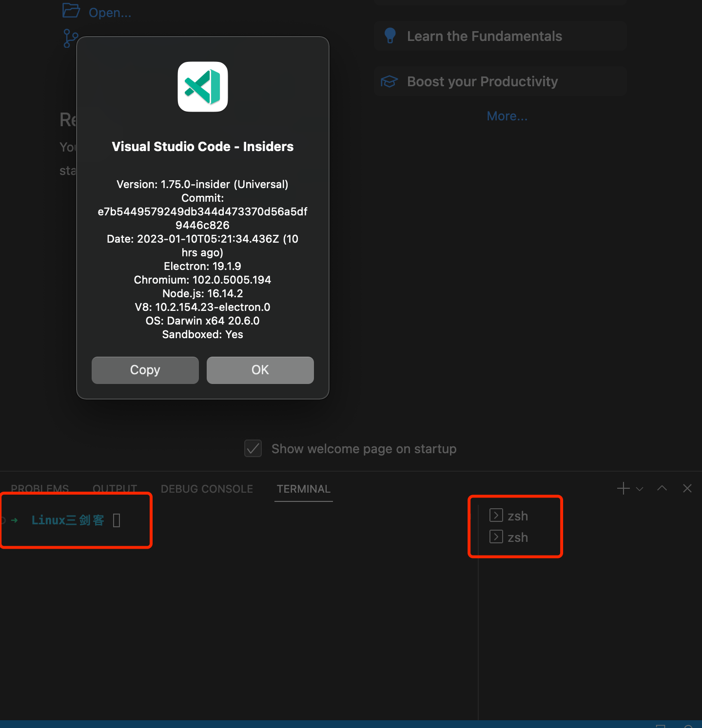This screenshot has height=728, width=702.
Task: Click the shell icon of the first zsh terminal
Action: tap(495, 515)
